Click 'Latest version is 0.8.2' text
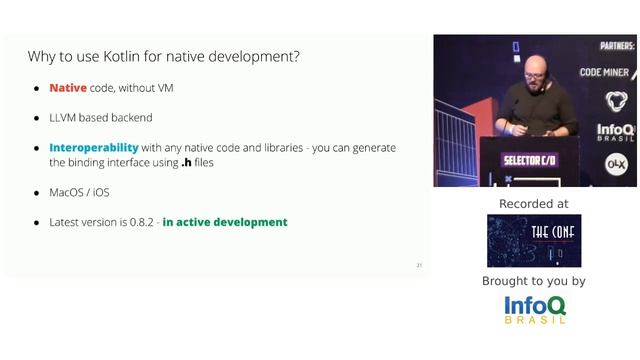This screenshot has height=360, width=640. pyautogui.click(x=101, y=222)
